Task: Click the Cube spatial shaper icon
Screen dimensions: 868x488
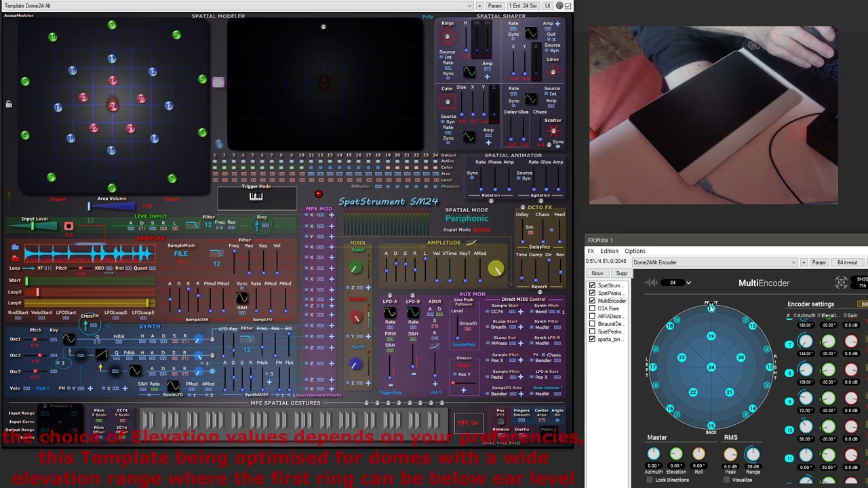Action: (x=447, y=102)
